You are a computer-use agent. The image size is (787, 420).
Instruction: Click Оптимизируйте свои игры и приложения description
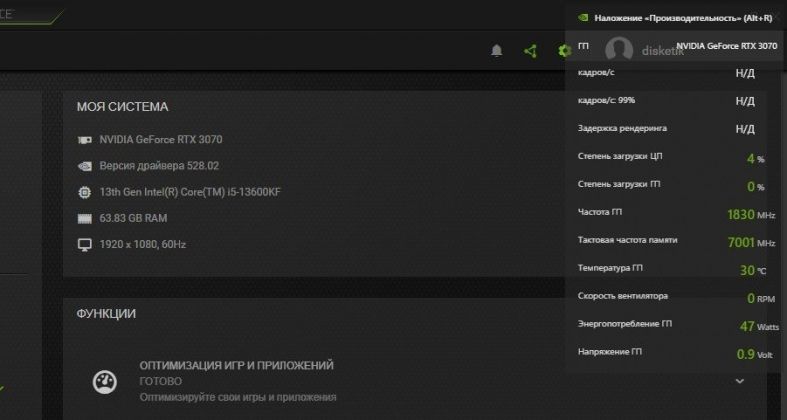[238, 397]
